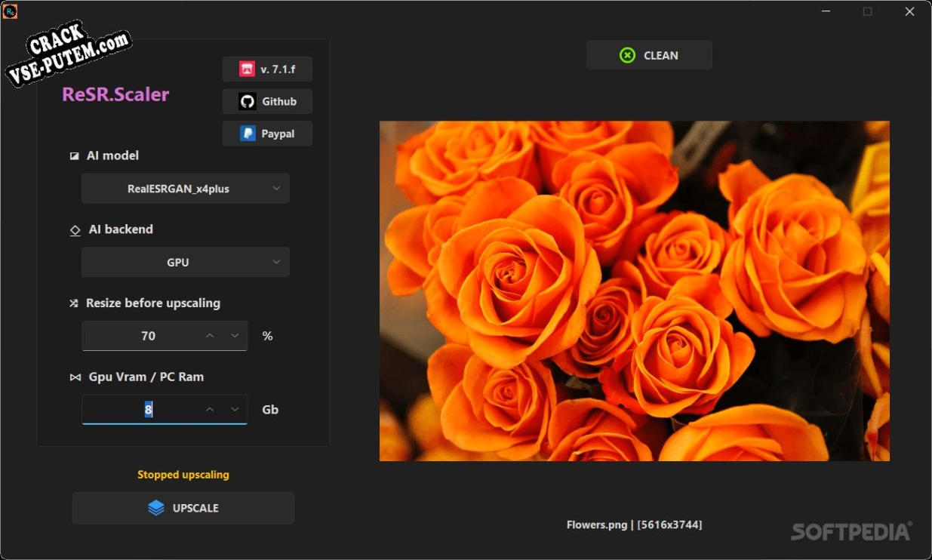Click the CLEAN button
The image size is (932, 560).
[649, 55]
